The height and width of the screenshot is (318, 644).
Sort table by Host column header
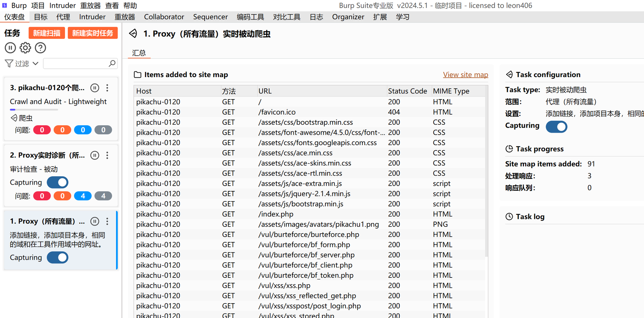(x=177, y=91)
